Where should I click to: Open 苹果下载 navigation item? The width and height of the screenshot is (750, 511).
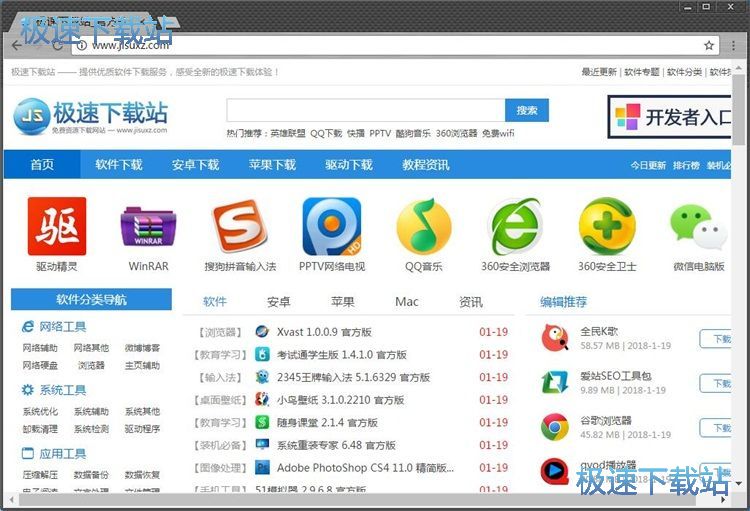(x=272, y=165)
